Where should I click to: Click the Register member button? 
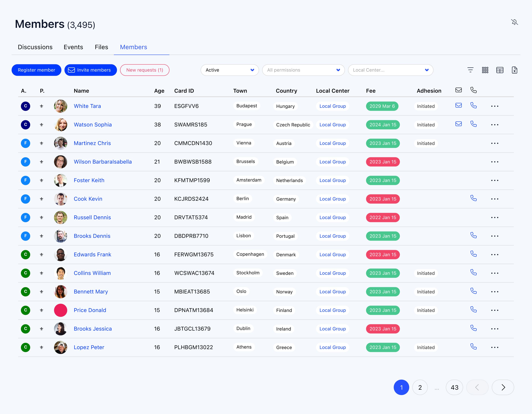[37, 70]
